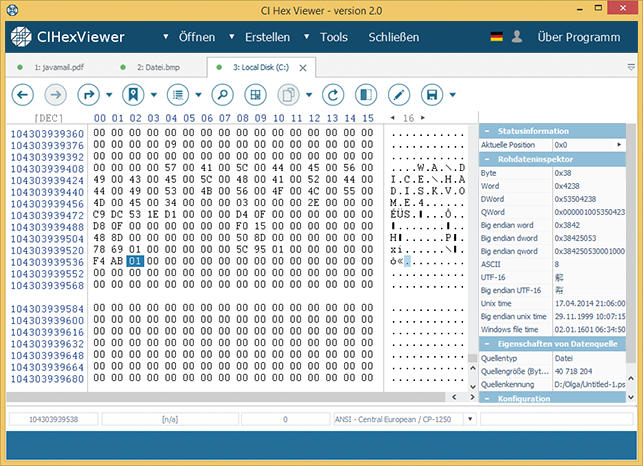Click the grid selection toolbar icon

pyautogui.click(x=255, y=95)
